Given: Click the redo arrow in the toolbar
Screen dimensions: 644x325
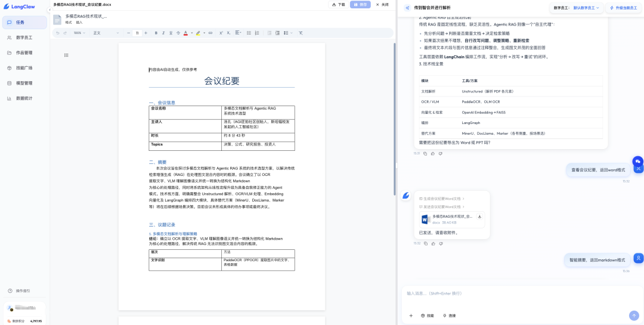Looking at the screenshot, I should (65, 33).
